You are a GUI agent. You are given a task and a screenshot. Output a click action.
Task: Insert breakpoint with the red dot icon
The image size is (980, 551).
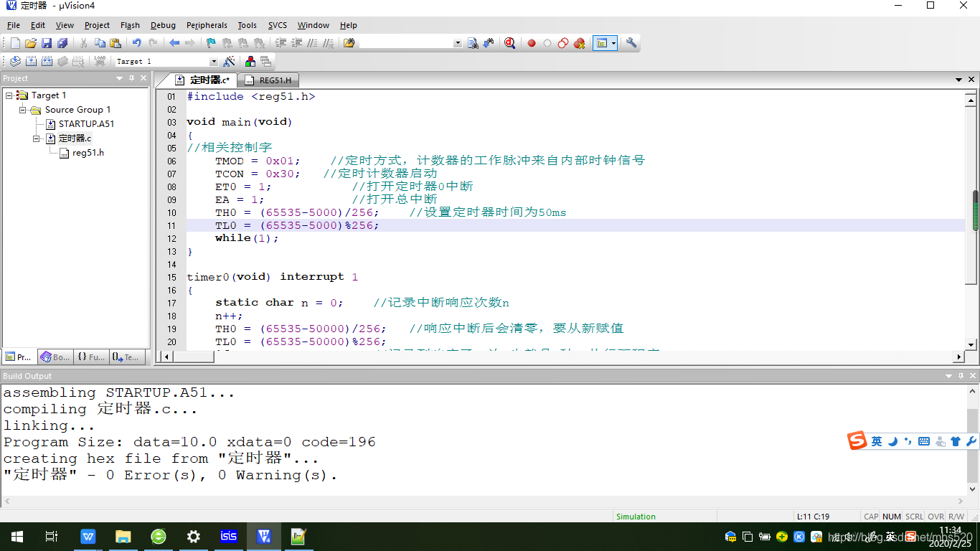click(532, 43)
